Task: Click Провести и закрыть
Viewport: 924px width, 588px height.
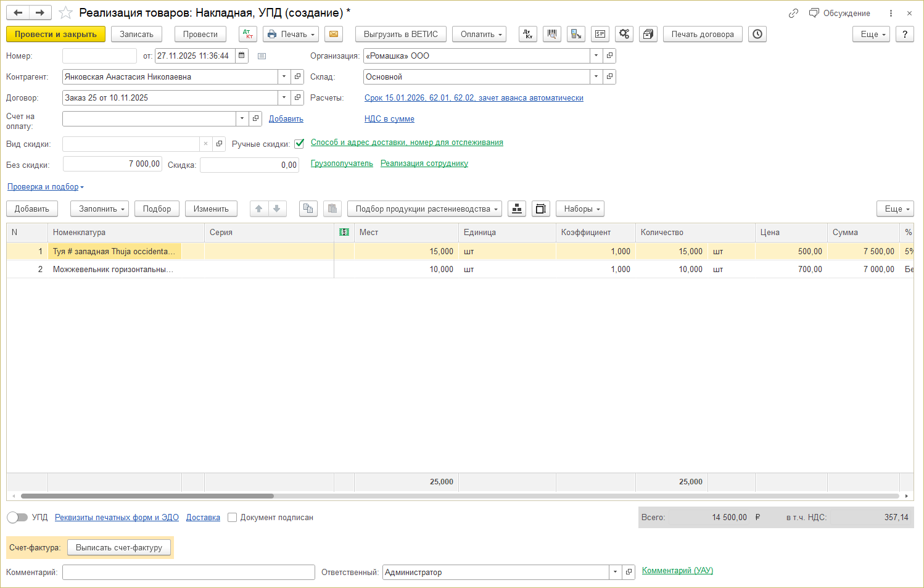Action: 56,35
